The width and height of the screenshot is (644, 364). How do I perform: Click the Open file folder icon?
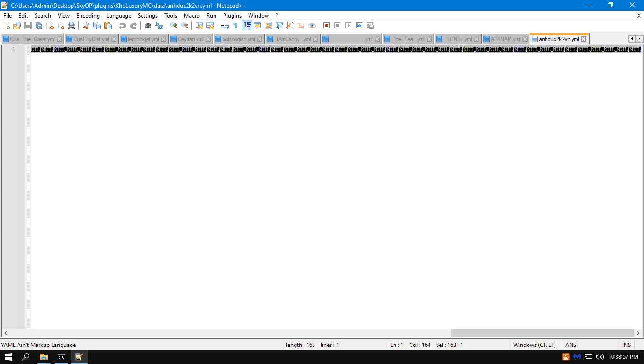pyautogui.click(x=17, y=26)
